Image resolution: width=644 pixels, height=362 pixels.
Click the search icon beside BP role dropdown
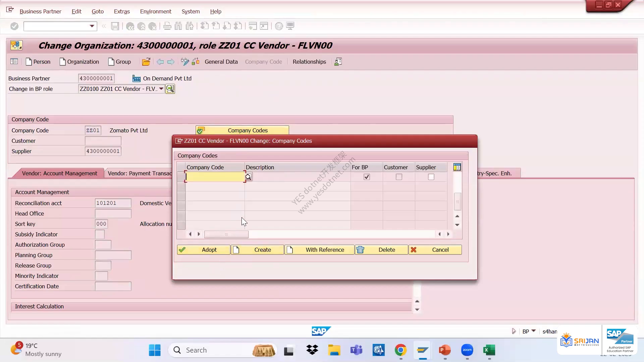click(170, 89)
